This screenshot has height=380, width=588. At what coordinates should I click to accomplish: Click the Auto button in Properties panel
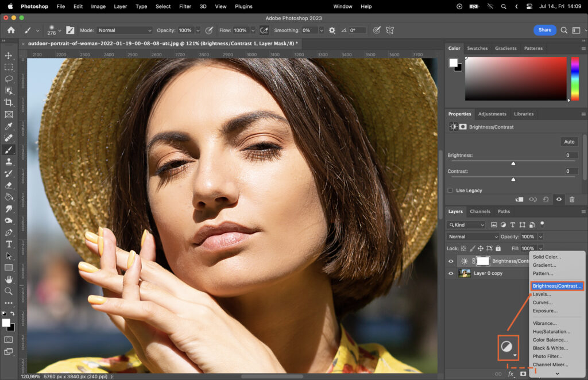click(x=568, y=141)
